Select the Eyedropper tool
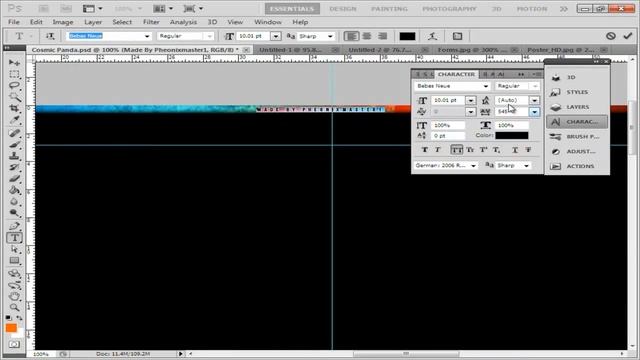640x360 pixels. (14, 120)
